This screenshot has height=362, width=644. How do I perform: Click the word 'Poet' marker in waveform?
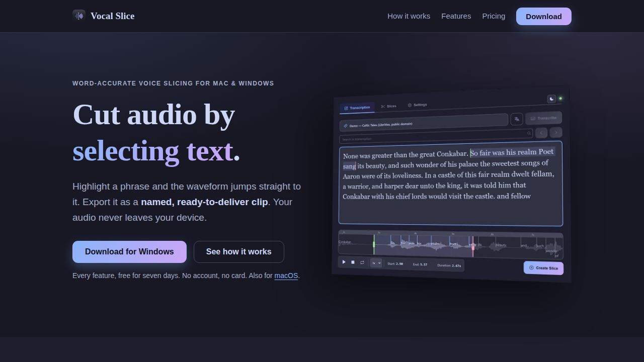453,244
